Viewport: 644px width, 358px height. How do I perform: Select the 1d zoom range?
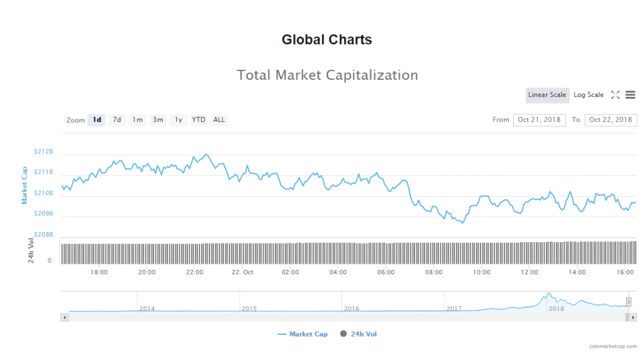coord(97,120)
